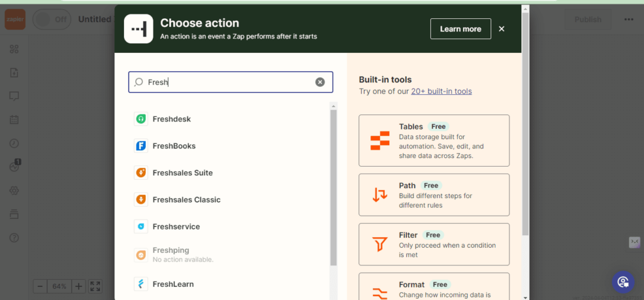Viewport: 644px width, 300px height.
Task: Click into the app search field
Action: (x=230, y=82)
